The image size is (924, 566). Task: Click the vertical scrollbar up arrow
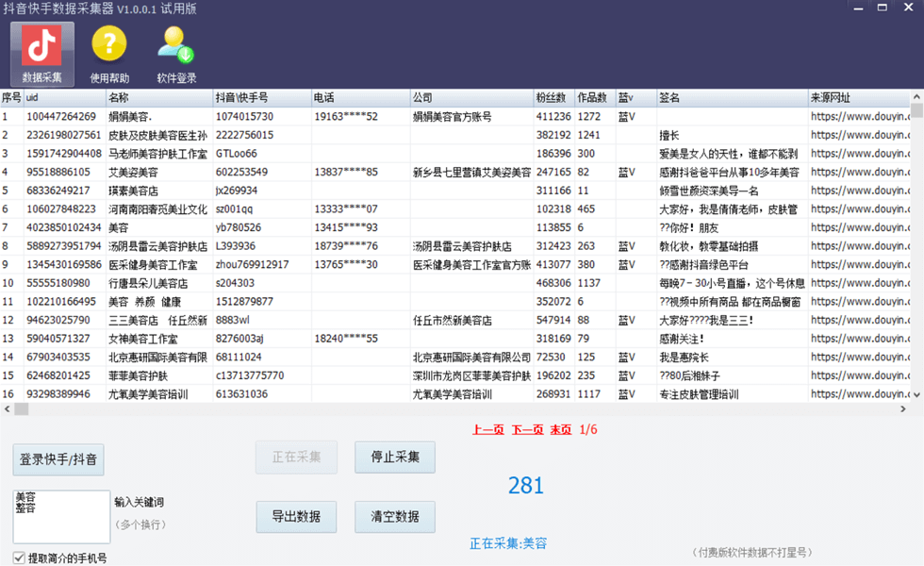(916, 96)
